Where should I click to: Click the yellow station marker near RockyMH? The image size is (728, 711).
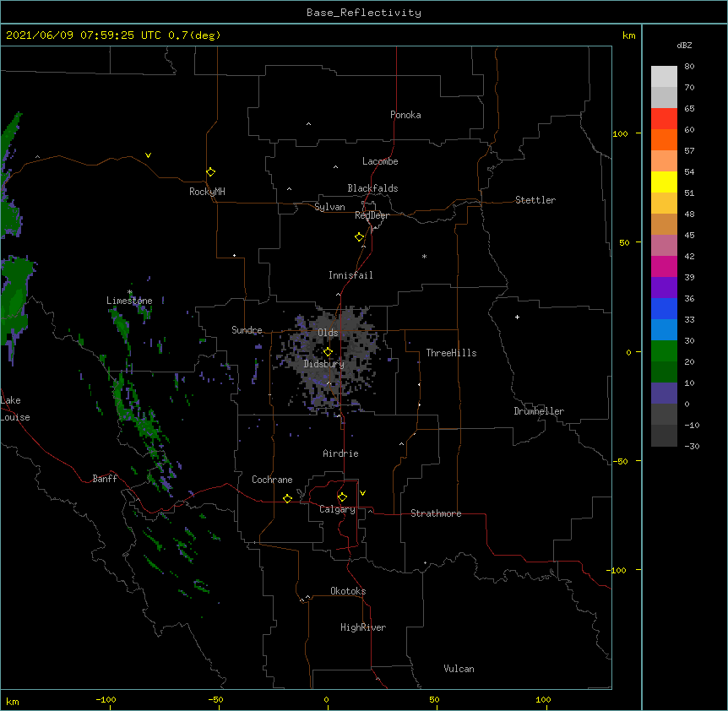coord(210,172)
